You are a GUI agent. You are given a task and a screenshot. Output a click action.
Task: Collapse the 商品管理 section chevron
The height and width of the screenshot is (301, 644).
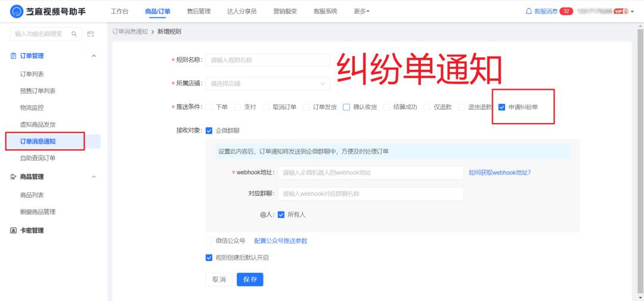[x=94, y=177]
